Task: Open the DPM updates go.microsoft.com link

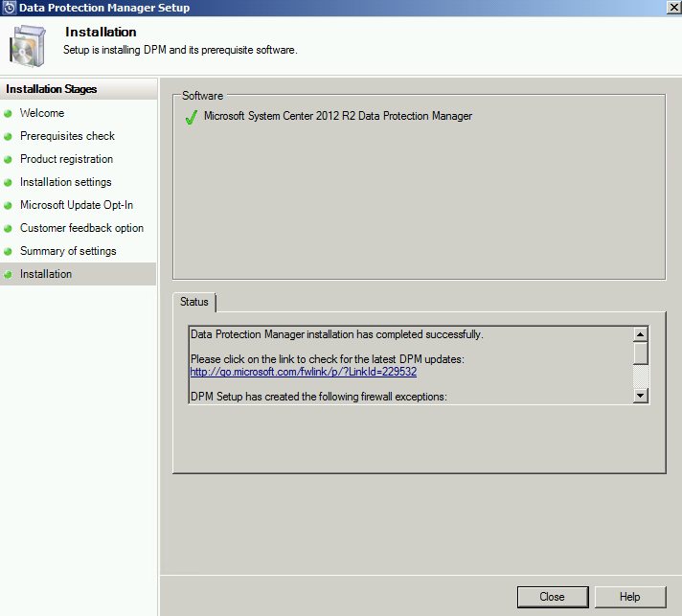Action: click(x=303, y=372)
